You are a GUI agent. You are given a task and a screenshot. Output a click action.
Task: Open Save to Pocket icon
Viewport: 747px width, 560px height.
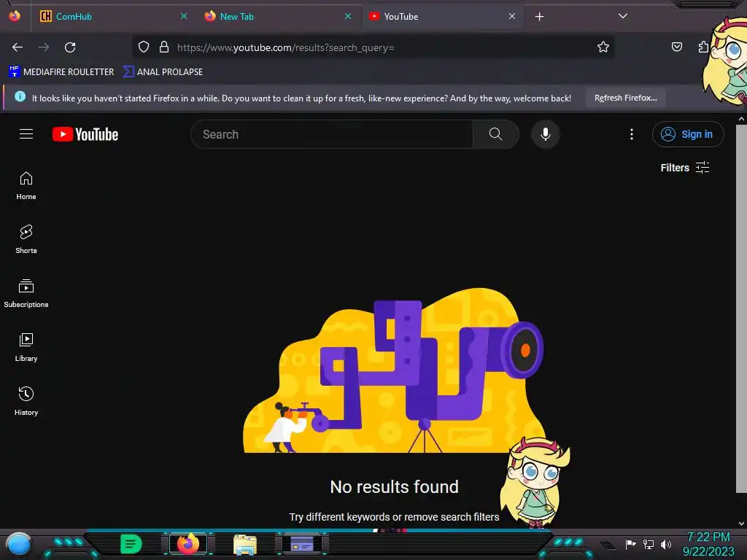click(676, 47)
